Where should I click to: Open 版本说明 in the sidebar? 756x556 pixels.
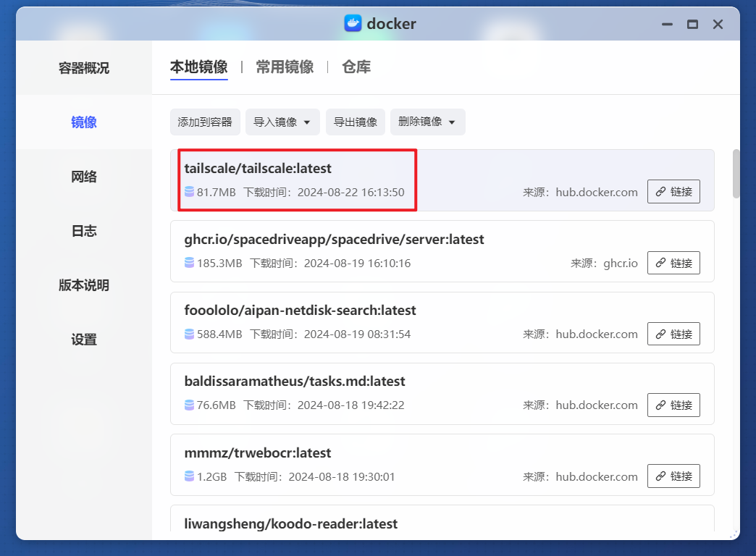(84, 285)
